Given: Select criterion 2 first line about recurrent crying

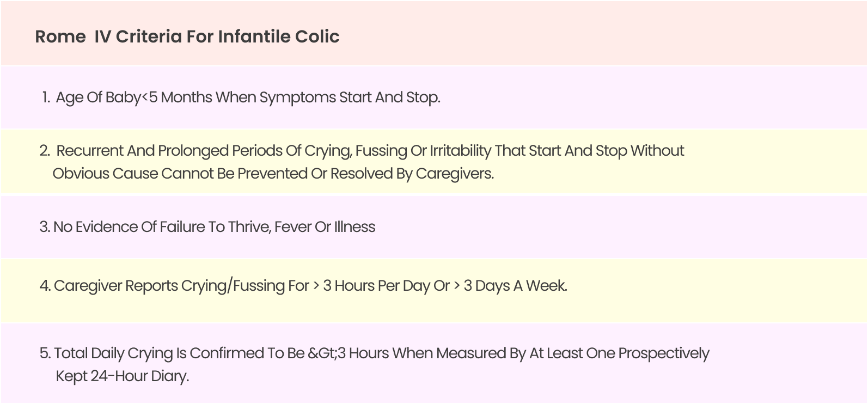Looking at the screenshot, I should (362, 151).
